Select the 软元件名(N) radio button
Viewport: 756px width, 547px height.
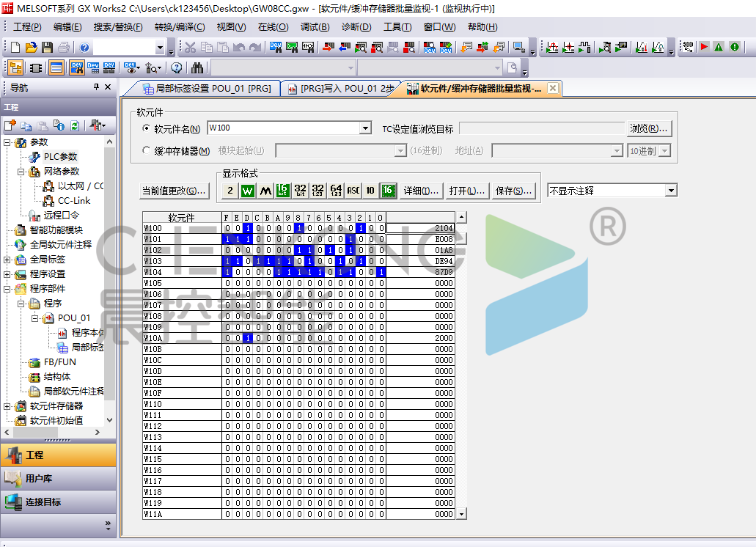click(x=146, y=128)
